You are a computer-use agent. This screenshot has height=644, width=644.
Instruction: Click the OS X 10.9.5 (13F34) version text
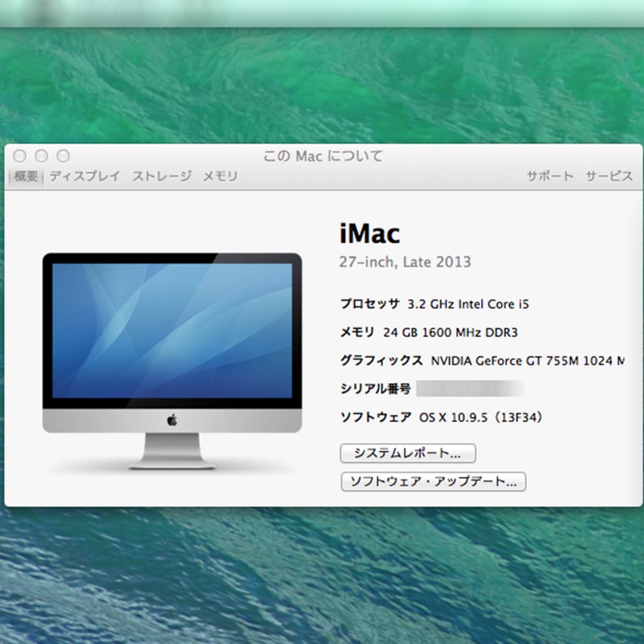(480, 417)
